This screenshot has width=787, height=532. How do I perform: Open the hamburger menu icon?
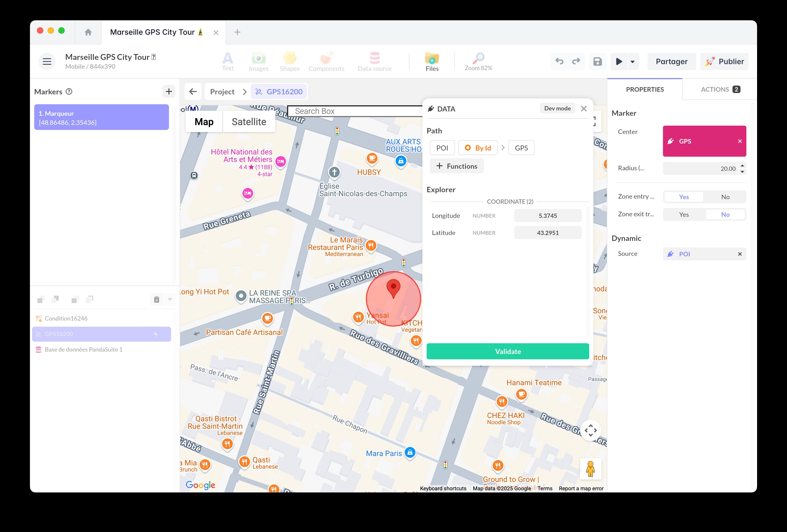47,61
